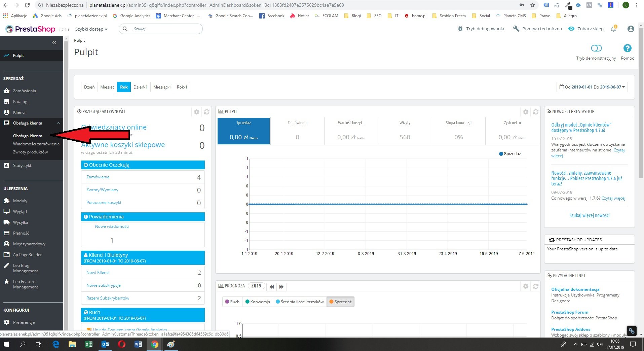The height and width of the screenshot is (351, 644).
Task: Open Pulpit panel settings gear
Action: click(525, 112)
